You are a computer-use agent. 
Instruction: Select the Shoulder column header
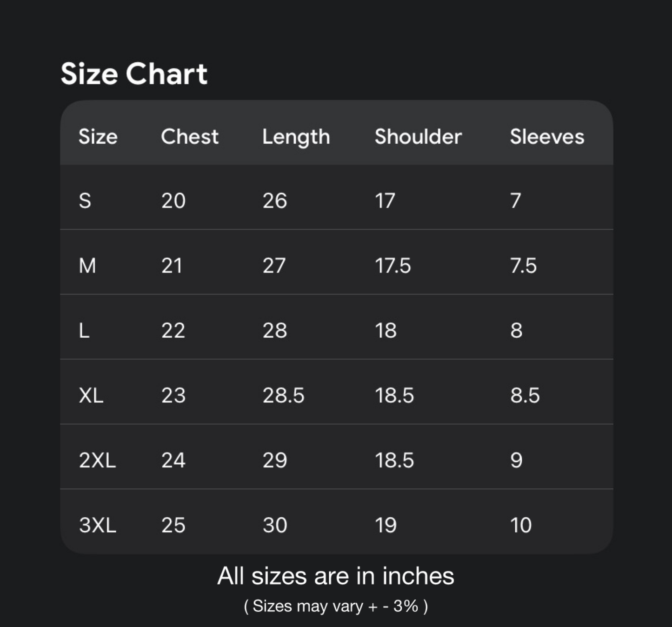coord(418,137)
